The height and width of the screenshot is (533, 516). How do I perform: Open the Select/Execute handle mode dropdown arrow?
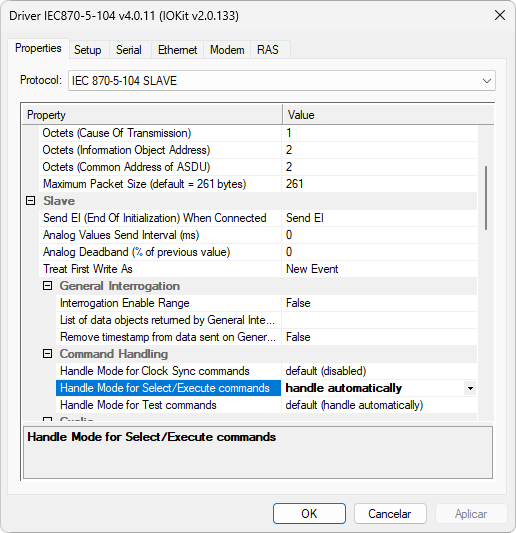(x=470, y=388)
